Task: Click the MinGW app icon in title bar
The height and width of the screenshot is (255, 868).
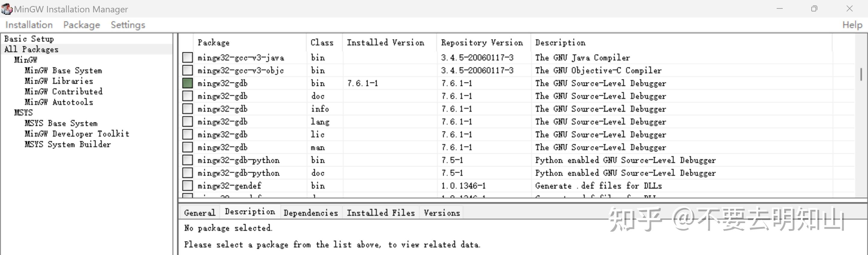Action: (7, 9)
